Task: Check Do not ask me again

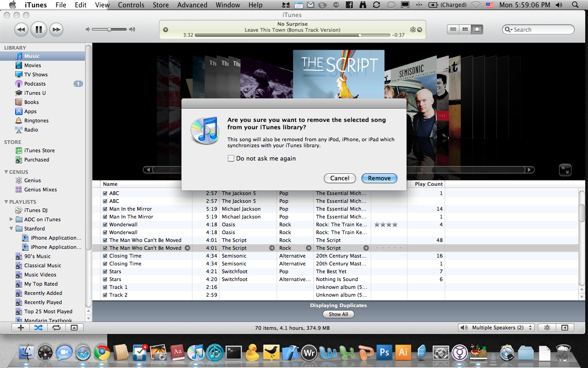Action: point(231,158)
